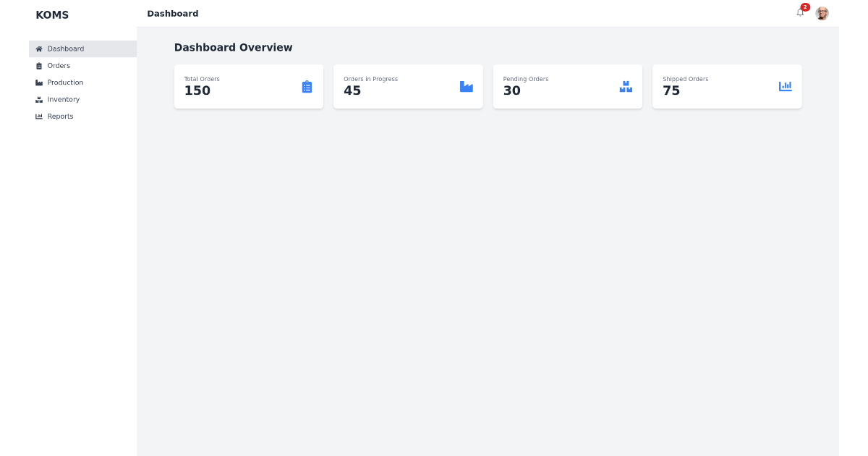
Task: Select Inventory in the sidebar
Action: pos(63,99)
